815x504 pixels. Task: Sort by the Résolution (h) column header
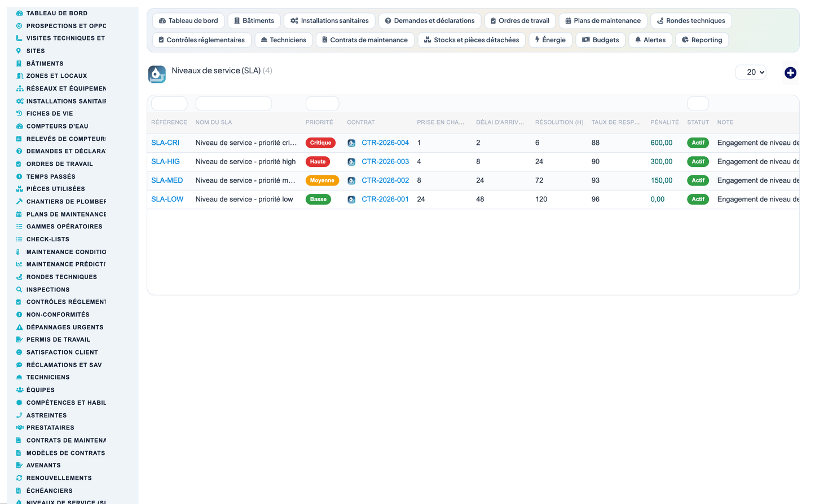[x=559, y=122]
